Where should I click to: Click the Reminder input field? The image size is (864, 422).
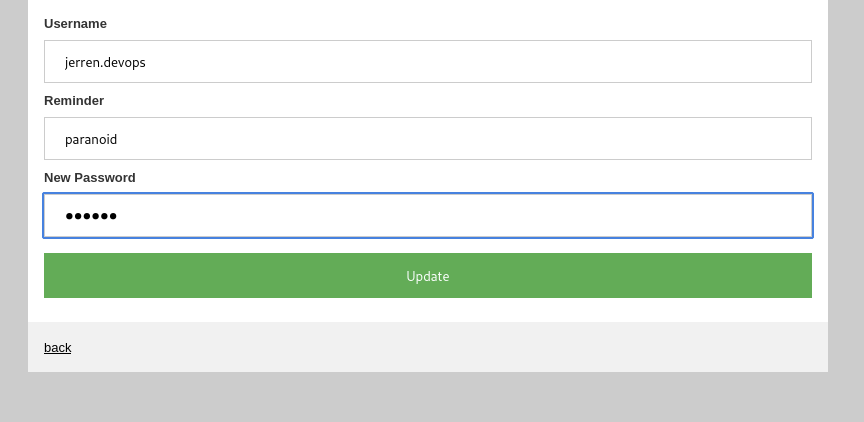427,139
